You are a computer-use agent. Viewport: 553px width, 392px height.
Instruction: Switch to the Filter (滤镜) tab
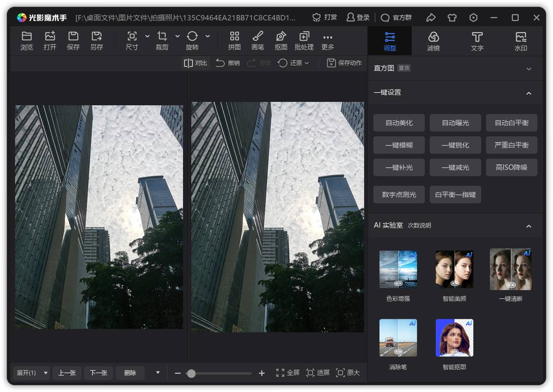click(x=434, y=41)
